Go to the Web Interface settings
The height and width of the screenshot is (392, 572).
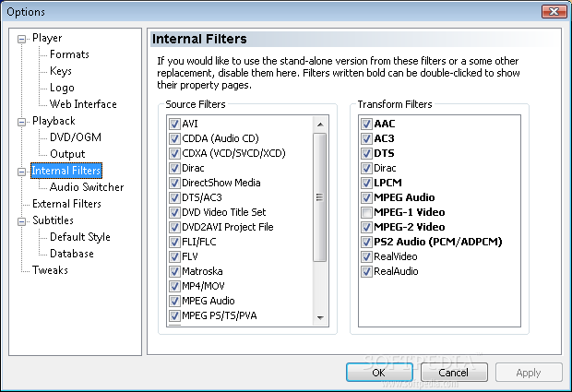(x=83, y=104)
